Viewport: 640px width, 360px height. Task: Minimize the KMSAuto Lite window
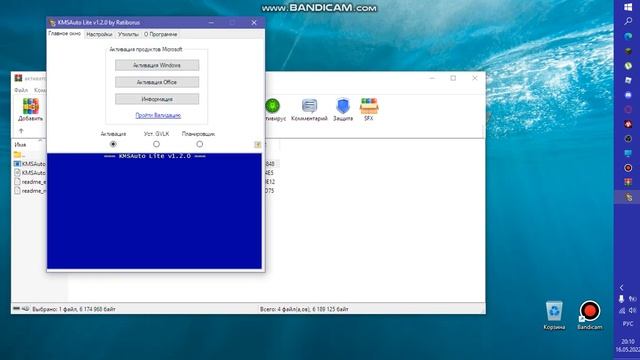211,22
